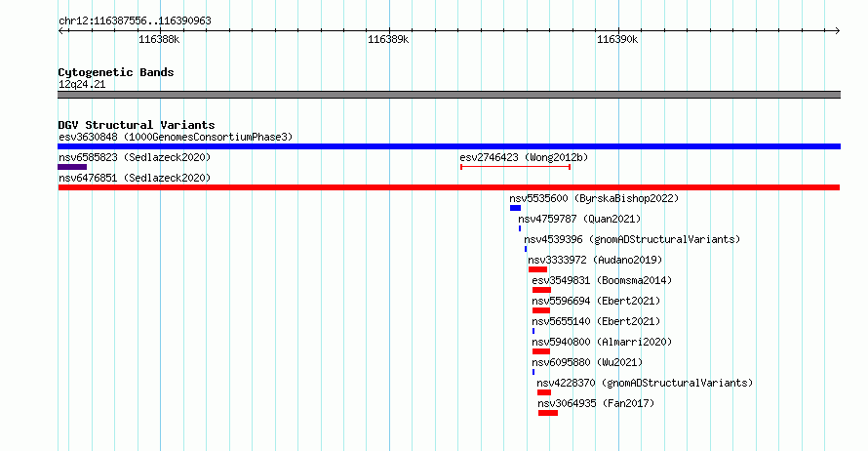Open the nsv5596694 (Ebert2021) label
The width and height of the screenshot is (868, 451).
[596, 301]
